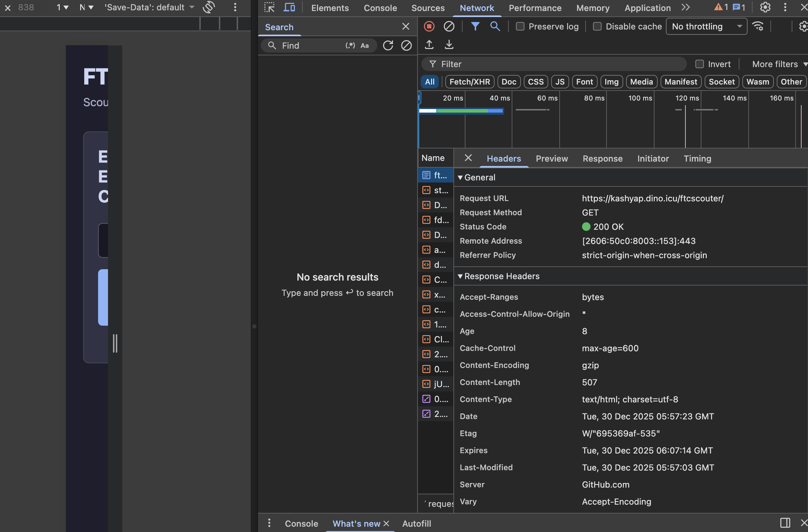Screen dimensions: 808x532
Task: Click the import HAR file upload icon
Action: pos(429,45)
